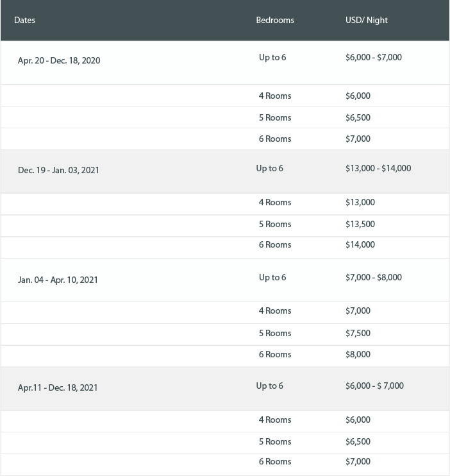Click the $13,000 - $14,000 price range
Viewport: 450px width, 476px height.
tap(378, 168)
